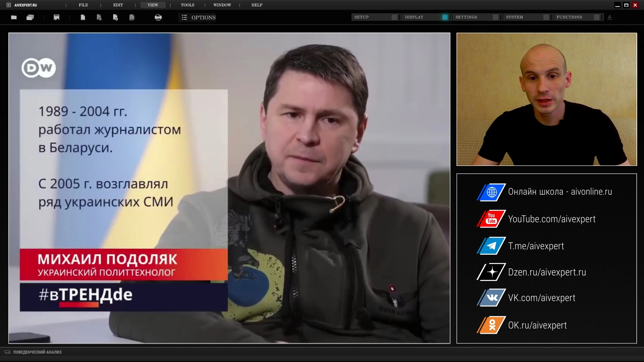Click the remove document icon with minus
Screen dimensions: 644x362
[99, 17]
